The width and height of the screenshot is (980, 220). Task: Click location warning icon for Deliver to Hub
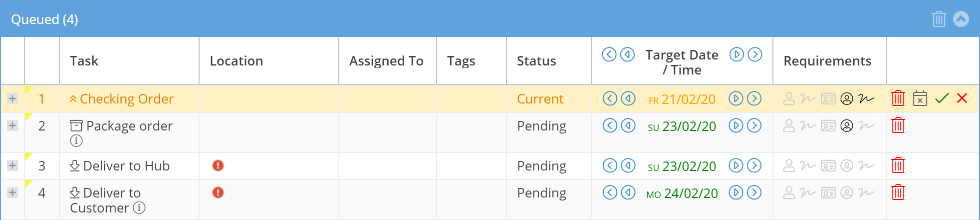(x=218, y=165)
